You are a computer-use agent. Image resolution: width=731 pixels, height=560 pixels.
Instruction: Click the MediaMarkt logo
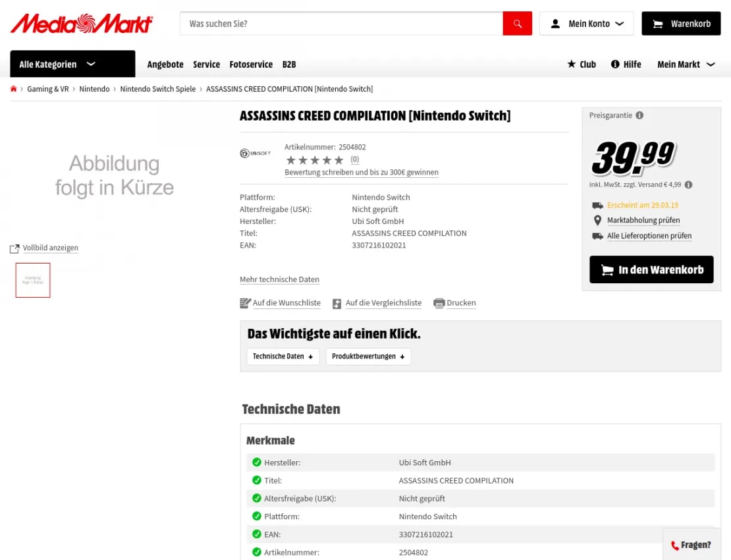(82, 24)
